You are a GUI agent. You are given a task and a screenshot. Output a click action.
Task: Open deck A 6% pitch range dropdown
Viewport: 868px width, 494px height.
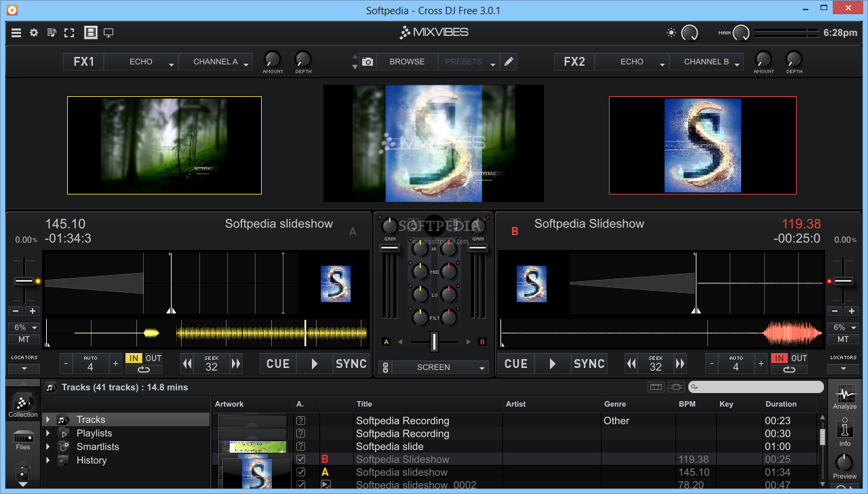[24, 327]
